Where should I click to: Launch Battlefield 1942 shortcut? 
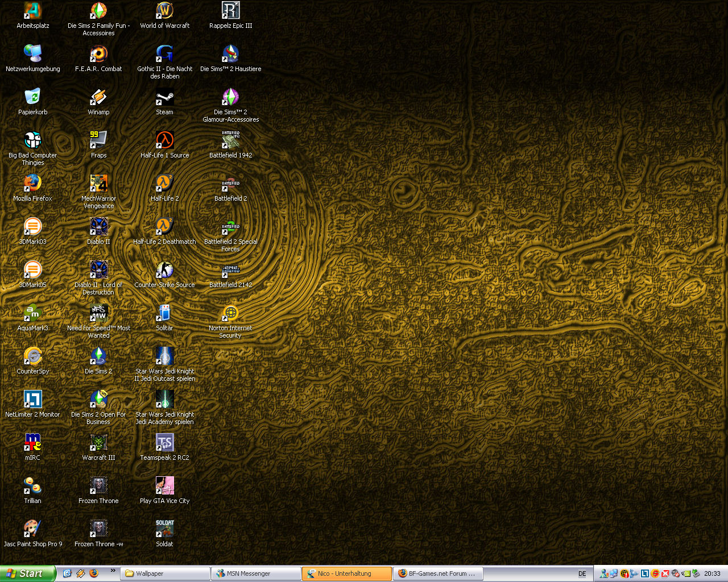click(x=231, y=145)
